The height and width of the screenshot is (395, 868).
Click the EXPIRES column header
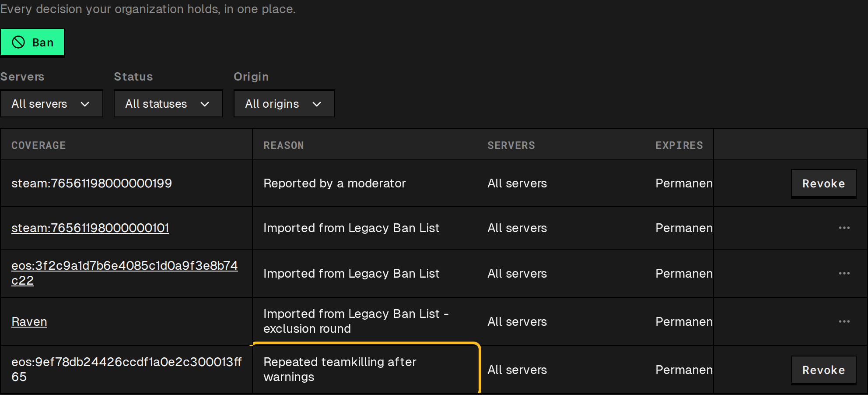(x=679, y=145)
